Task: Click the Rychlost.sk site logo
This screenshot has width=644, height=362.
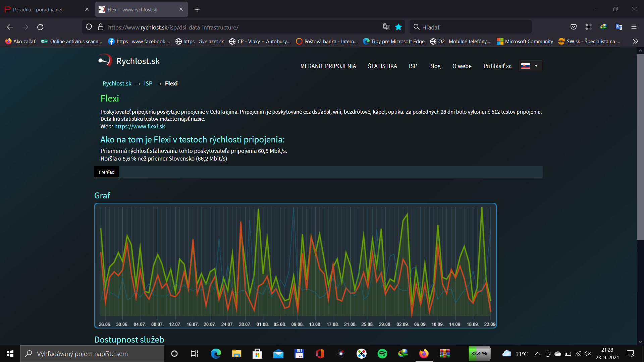Action: pos(129,61)
